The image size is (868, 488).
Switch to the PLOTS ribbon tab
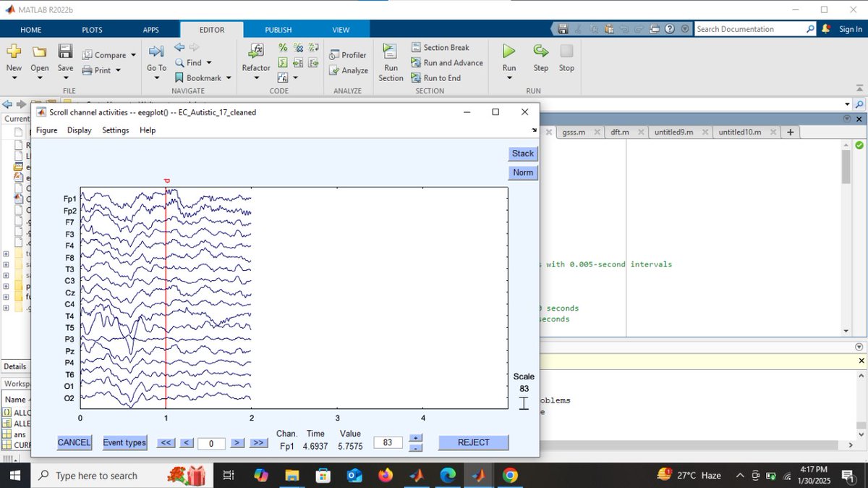tap(92, 30)
